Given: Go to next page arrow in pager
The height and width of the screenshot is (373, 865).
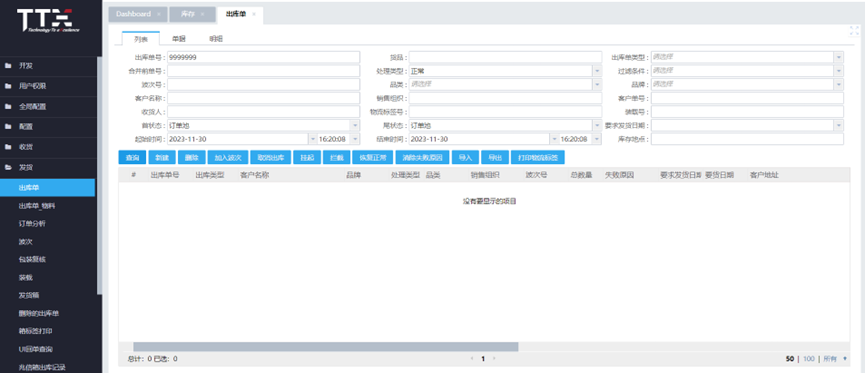Looking at the screenshot, I should [x=494, y=359].
